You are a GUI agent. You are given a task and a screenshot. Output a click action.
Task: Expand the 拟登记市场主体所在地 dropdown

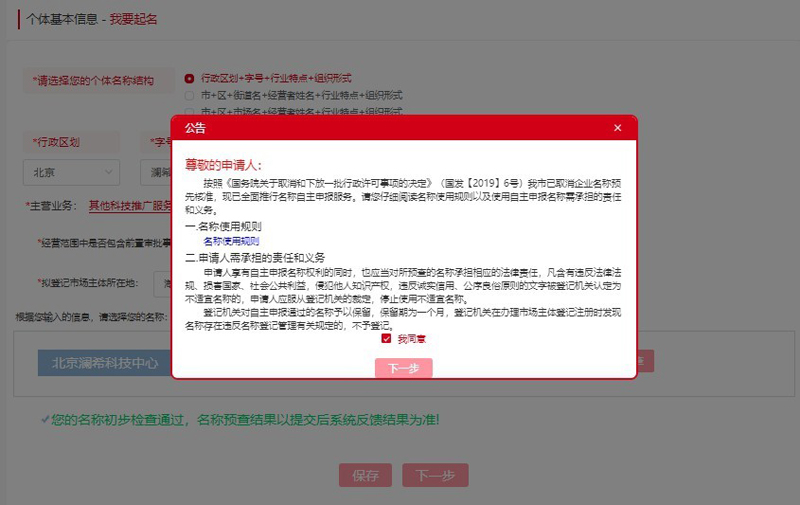coord(164,283)
